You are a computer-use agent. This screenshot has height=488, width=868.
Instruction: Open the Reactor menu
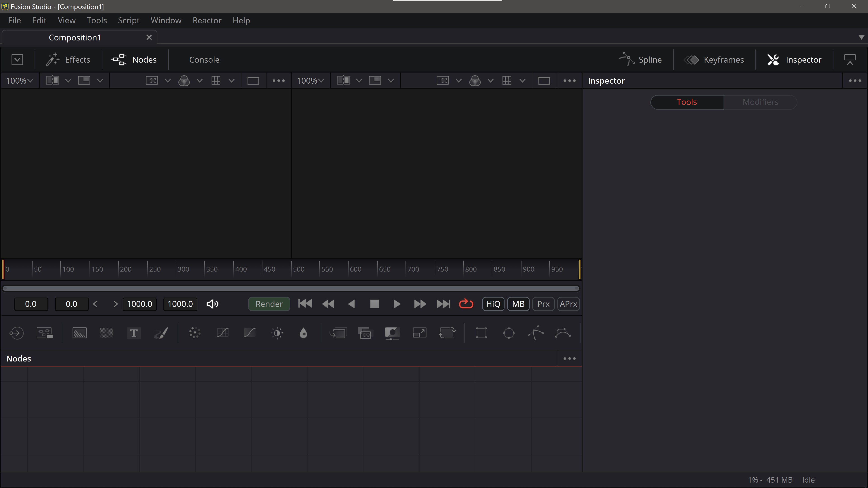click(207, 21)
